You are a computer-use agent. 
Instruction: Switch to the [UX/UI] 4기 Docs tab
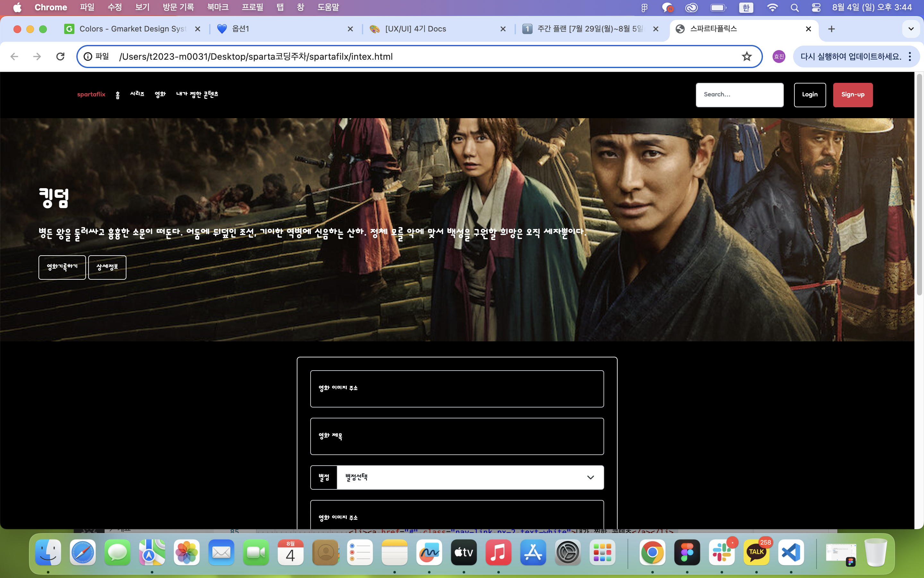[x=438, y=29]
